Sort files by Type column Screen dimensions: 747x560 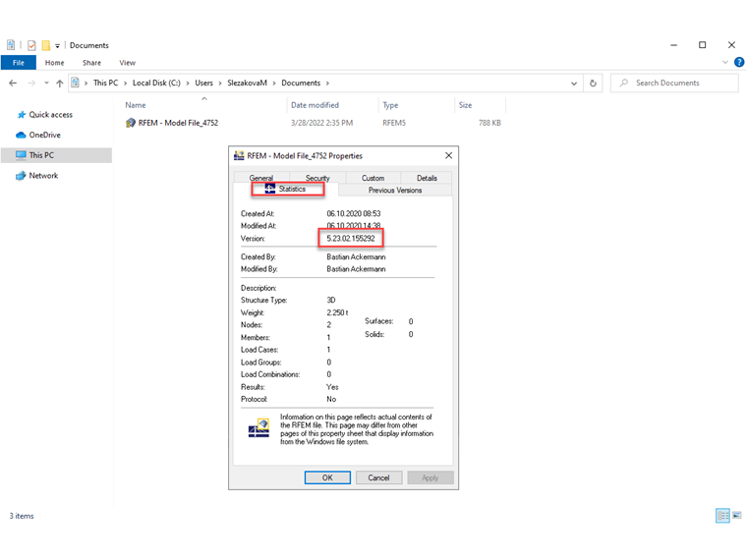click(x=390, y=105)
